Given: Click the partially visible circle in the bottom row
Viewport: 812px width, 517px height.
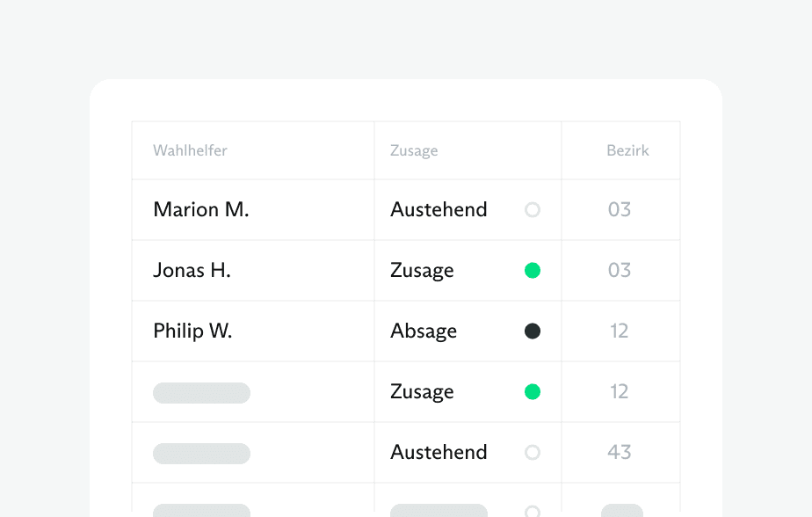Looking at the screenshot, I should [532, 511].
